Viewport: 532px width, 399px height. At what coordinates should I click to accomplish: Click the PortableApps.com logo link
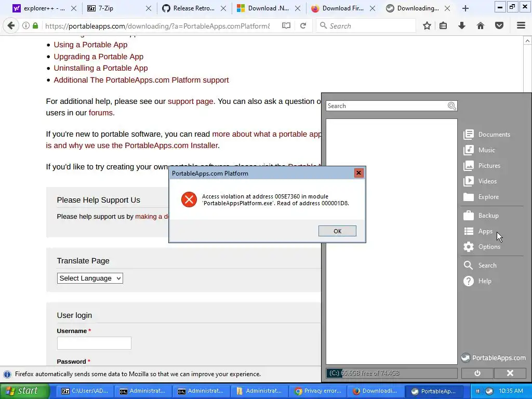(494, 357)
